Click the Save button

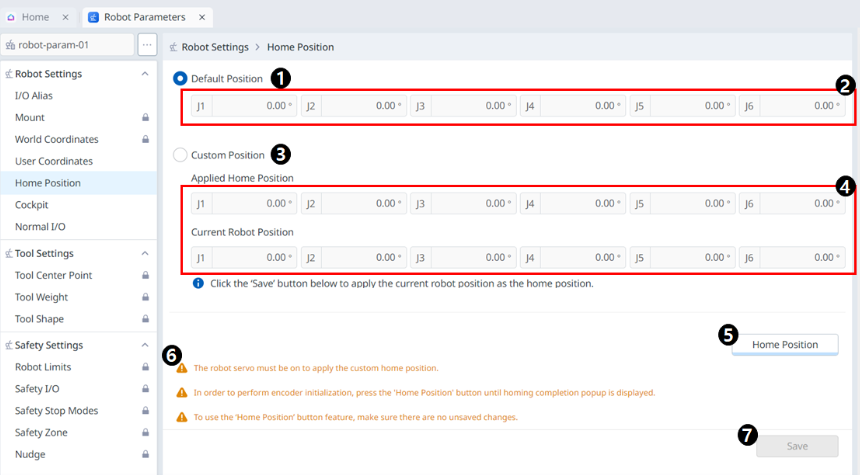pyautogui.click(x=796, y=446)
